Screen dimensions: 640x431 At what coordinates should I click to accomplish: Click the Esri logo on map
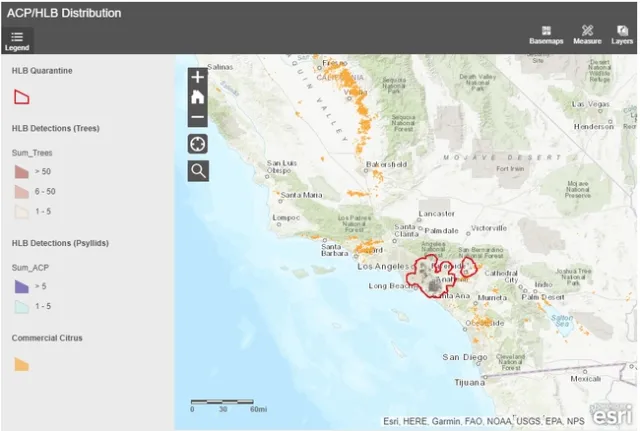coord(611,414)
